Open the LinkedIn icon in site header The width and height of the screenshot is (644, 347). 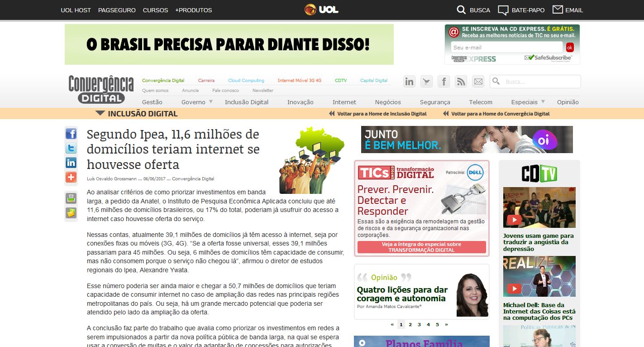(410, 82)
